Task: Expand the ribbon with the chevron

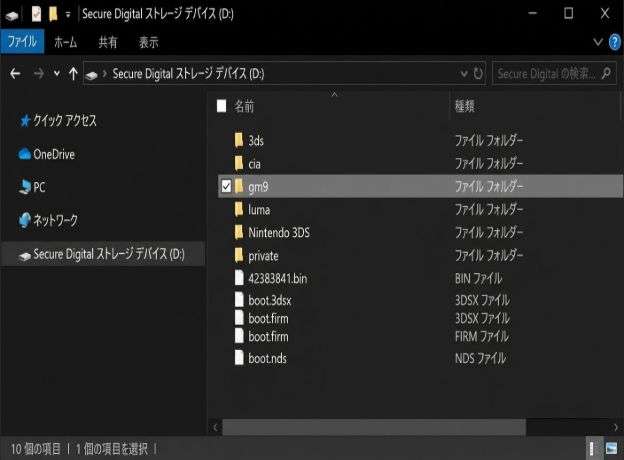Action: click(x=598, y=42)
